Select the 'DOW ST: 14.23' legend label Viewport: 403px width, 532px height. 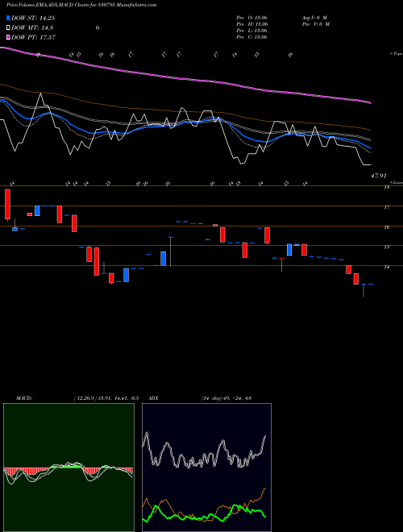tap(33, 18)
